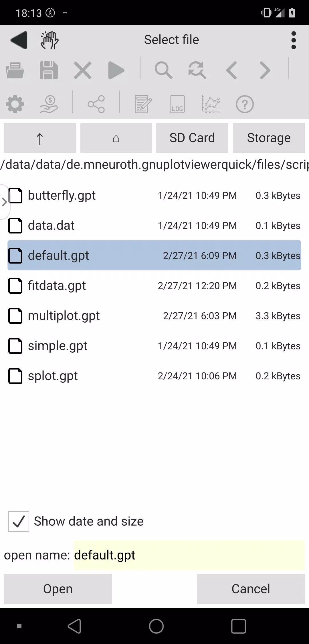Toggle the Show date and size checkbox
Image resolution: width=309 pixels, height=644 pixels.
tap(19, 521)
